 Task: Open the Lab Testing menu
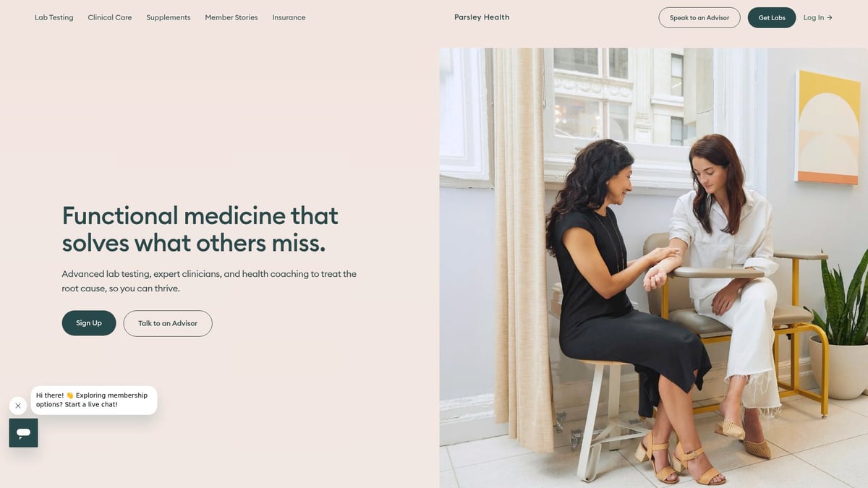(x=54, y=17)
